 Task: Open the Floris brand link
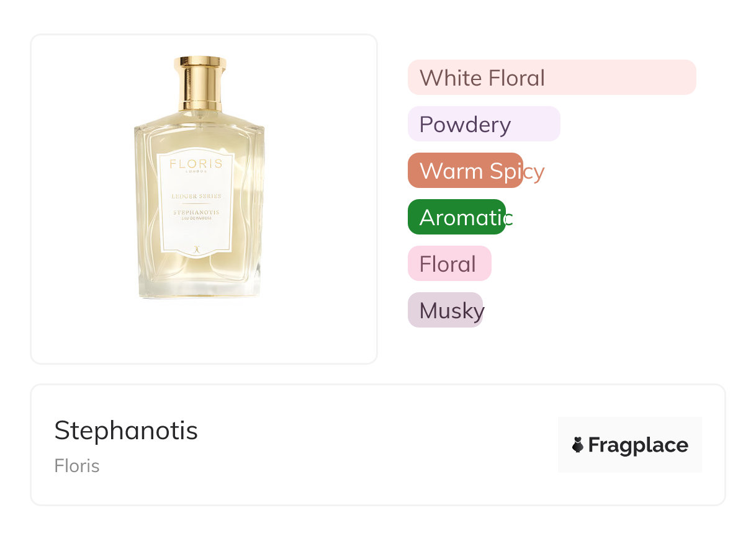pos(77,466)
